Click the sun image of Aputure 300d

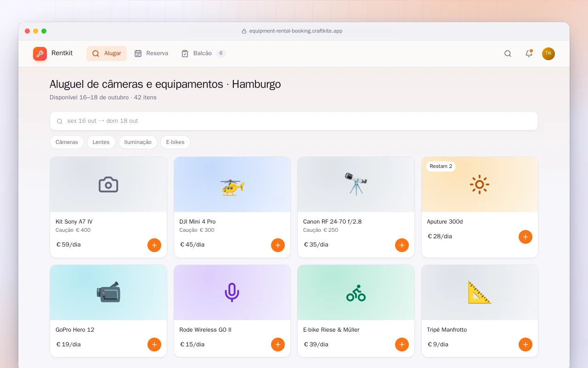480,184
